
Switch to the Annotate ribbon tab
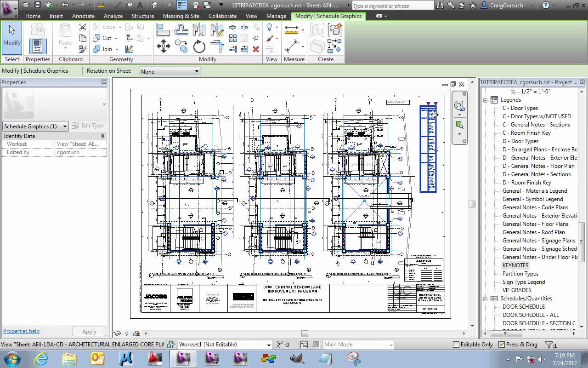[83, 15]
